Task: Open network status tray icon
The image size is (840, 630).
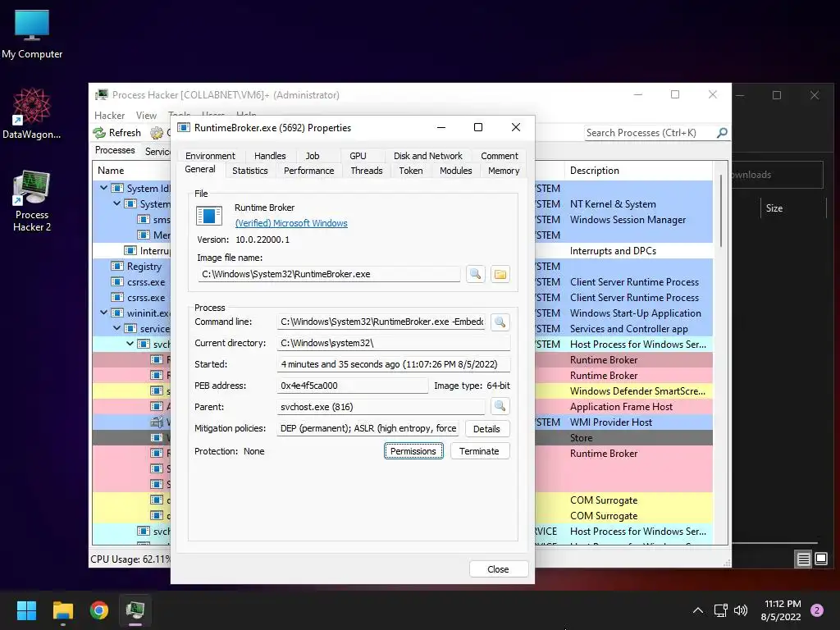Action: coord(720,610)
